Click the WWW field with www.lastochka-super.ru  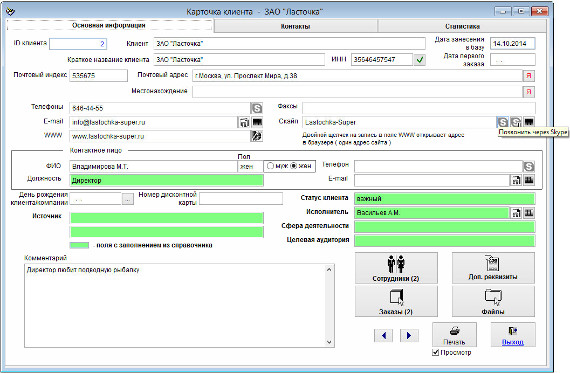[160, 136]
